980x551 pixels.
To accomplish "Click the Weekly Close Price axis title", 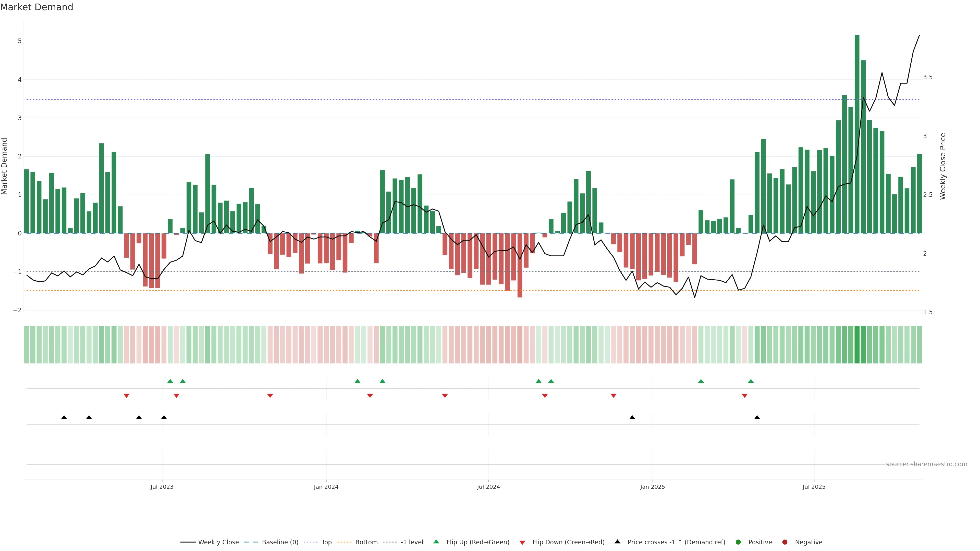I will 942,166.
